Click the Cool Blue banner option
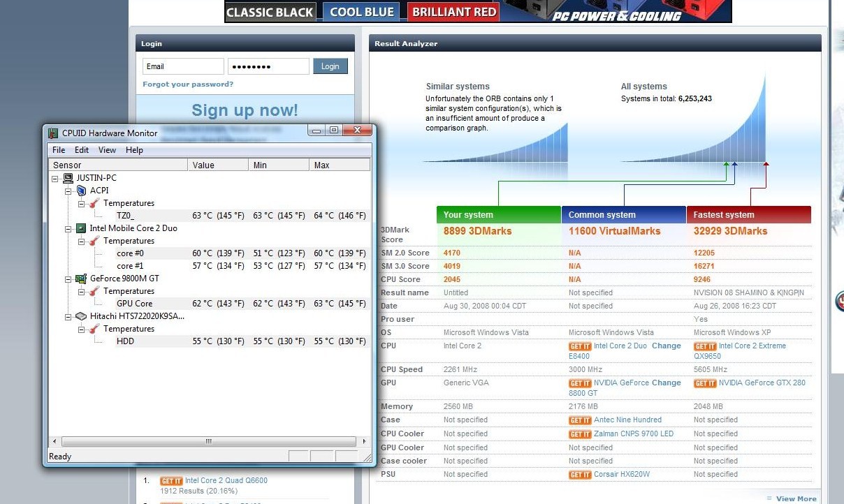 362,12
